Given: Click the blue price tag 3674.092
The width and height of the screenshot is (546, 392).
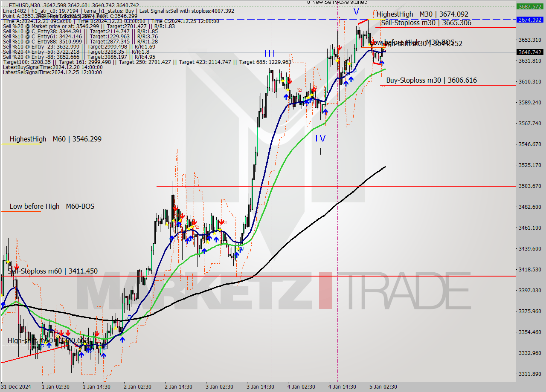Looking at the screenshot, I should pyautogui.click(x=529, y=20).
